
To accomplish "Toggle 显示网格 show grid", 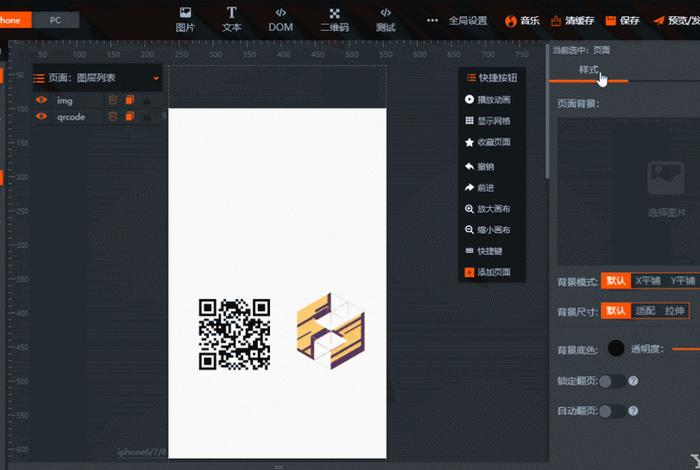I will pos(488,121).
